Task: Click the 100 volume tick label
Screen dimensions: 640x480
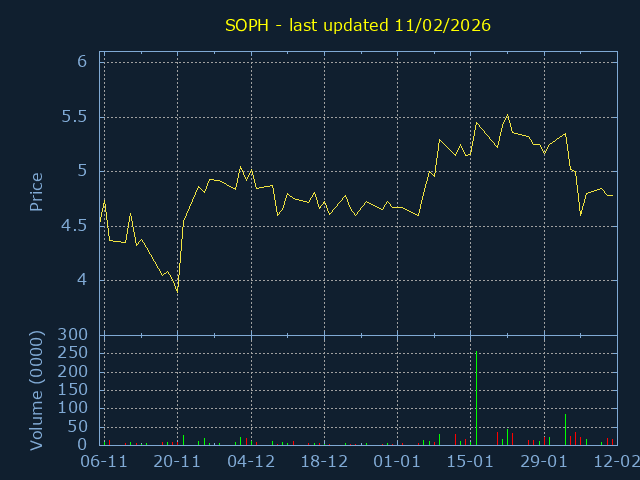Action: (73, 408)
